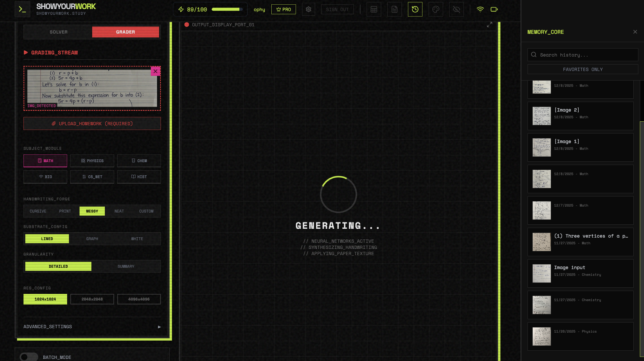Toggle FAVORITES ONLY in the Memory Core panel
This screenshot has height=361, width=644.
point(582,69)
